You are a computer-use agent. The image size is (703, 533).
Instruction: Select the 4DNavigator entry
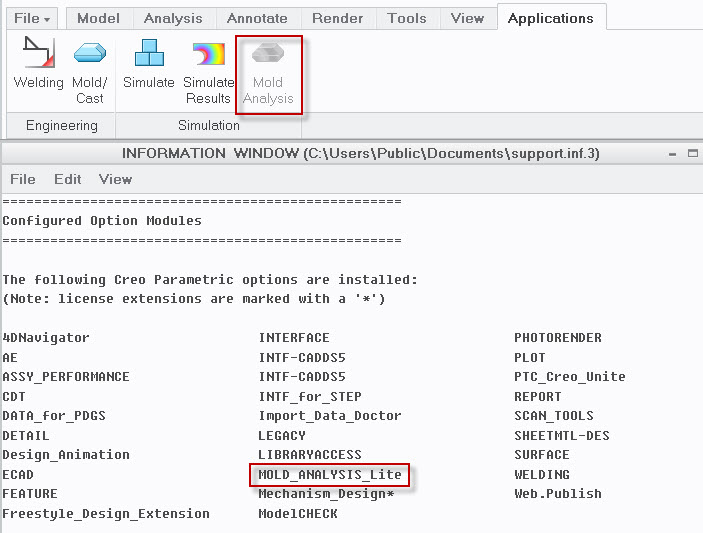point(46,338)
